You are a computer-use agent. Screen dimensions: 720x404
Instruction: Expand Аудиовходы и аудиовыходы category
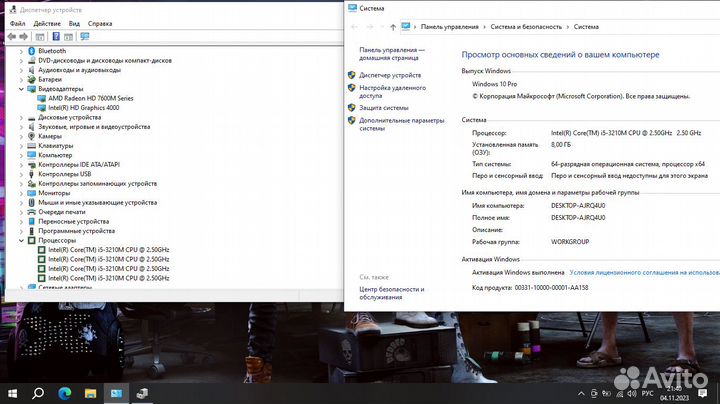[21, 70]
